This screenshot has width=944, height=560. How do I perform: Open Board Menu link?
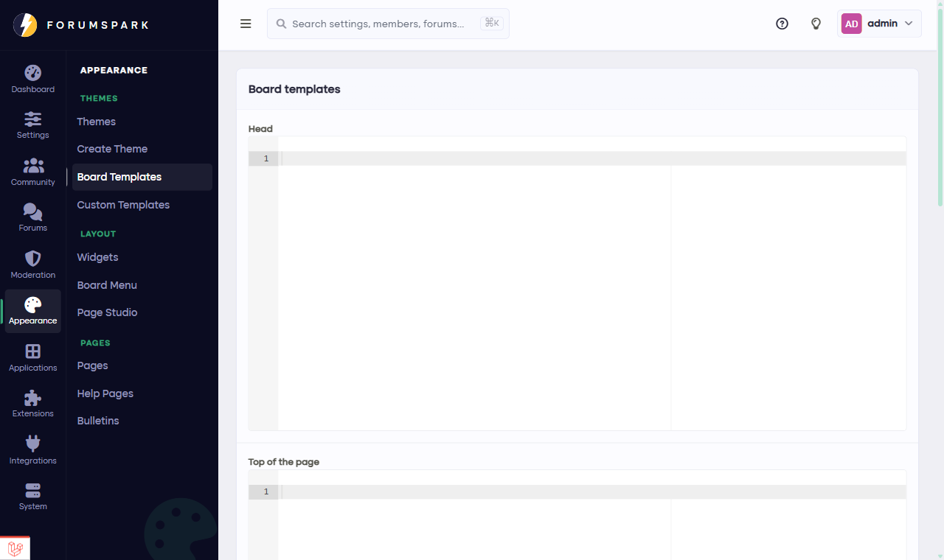[x=107, y=285]
